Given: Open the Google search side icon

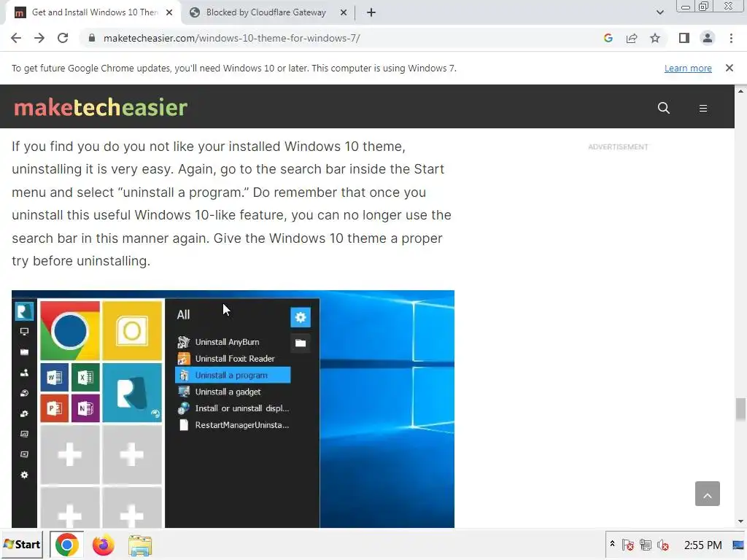Looking at the screenshot, I should tap(608, 38).
